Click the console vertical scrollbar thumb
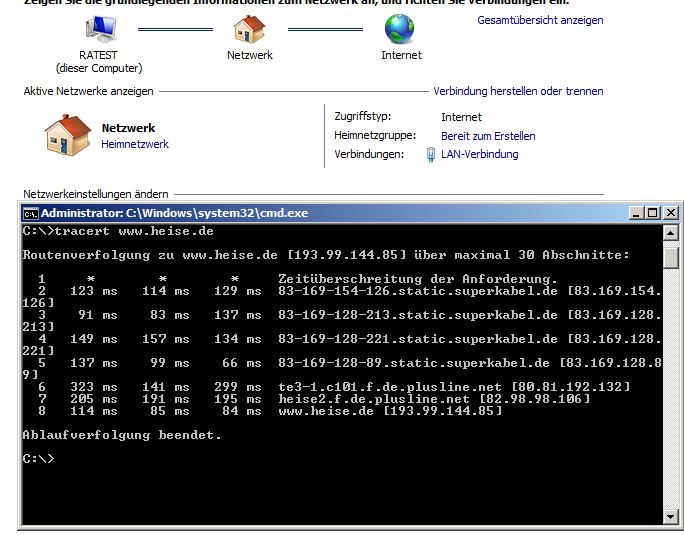The height and width of the screenshot is (535, 684). point(670,257)
